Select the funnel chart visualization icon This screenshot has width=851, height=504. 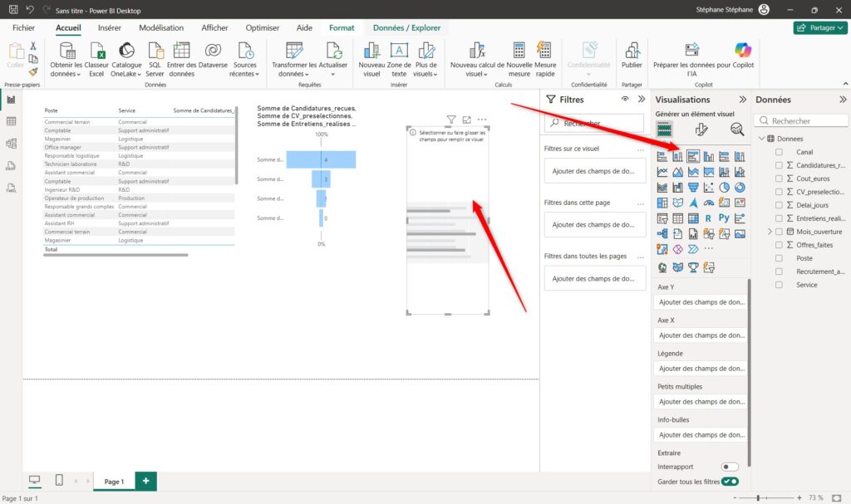click(x=693, y=187)
